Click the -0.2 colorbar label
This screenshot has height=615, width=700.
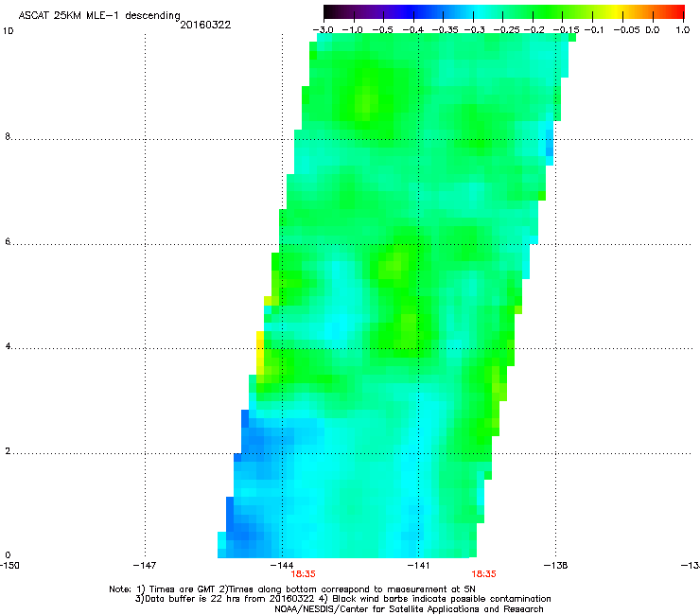[534, 30]
